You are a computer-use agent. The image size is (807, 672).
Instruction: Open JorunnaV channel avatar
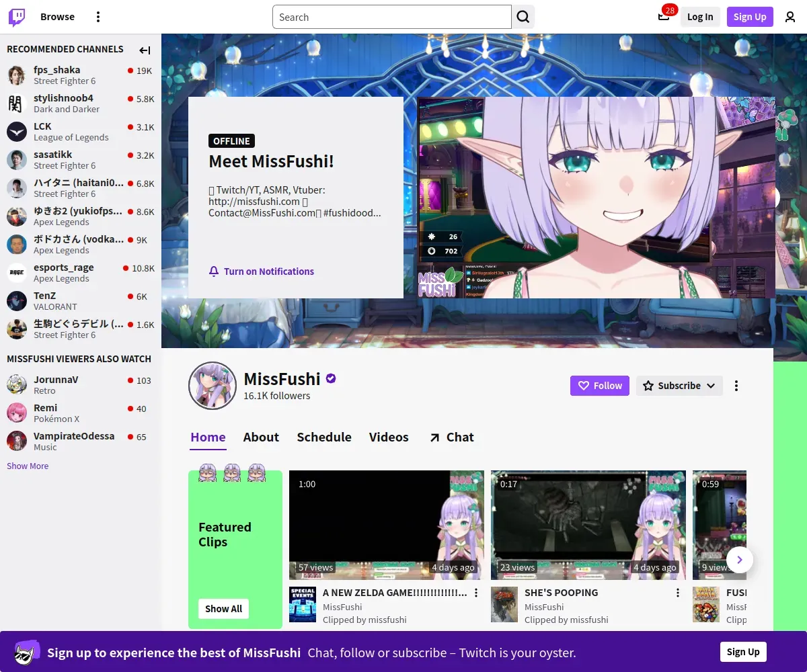point(17,385)
